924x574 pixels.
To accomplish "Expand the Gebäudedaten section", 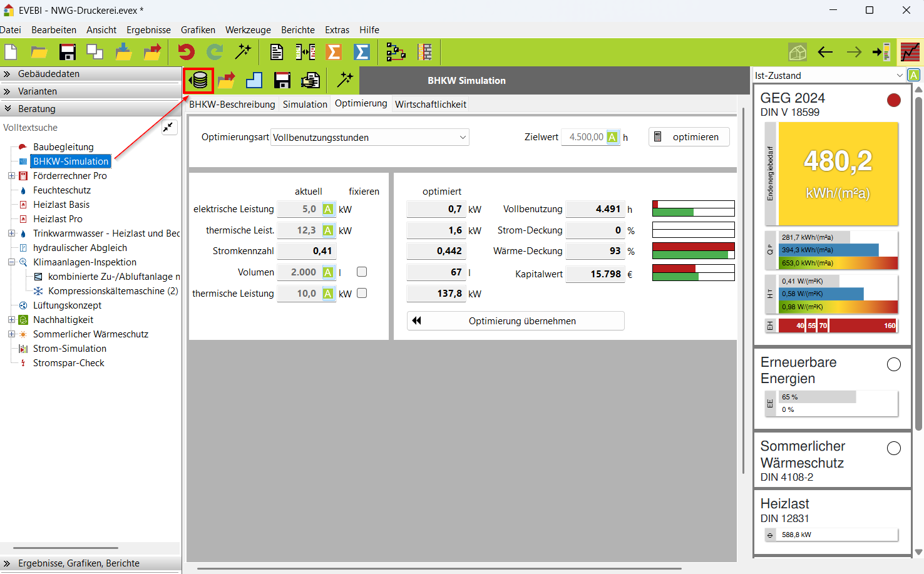I will click(x=49, y=74).
